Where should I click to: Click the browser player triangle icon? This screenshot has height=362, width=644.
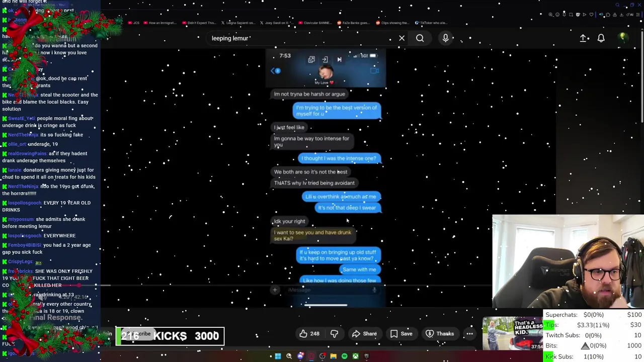[x=585, y=15]
